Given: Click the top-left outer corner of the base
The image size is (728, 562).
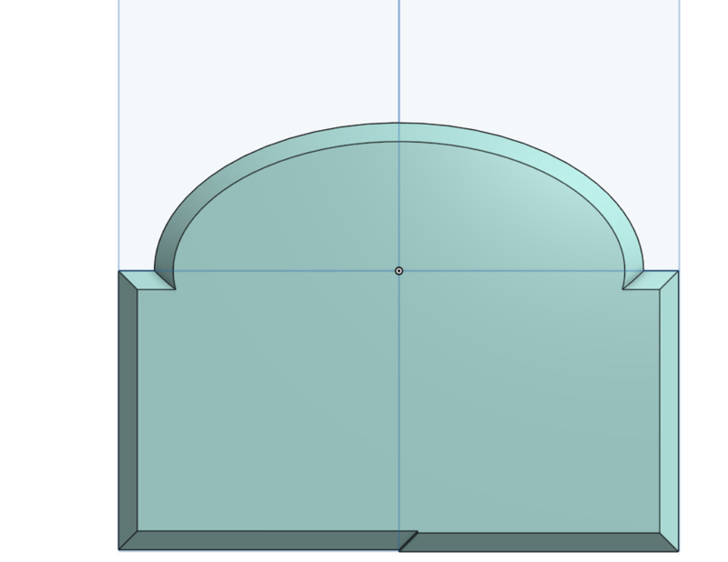Looking at the screenshot, I should click(x=119, y=271).
